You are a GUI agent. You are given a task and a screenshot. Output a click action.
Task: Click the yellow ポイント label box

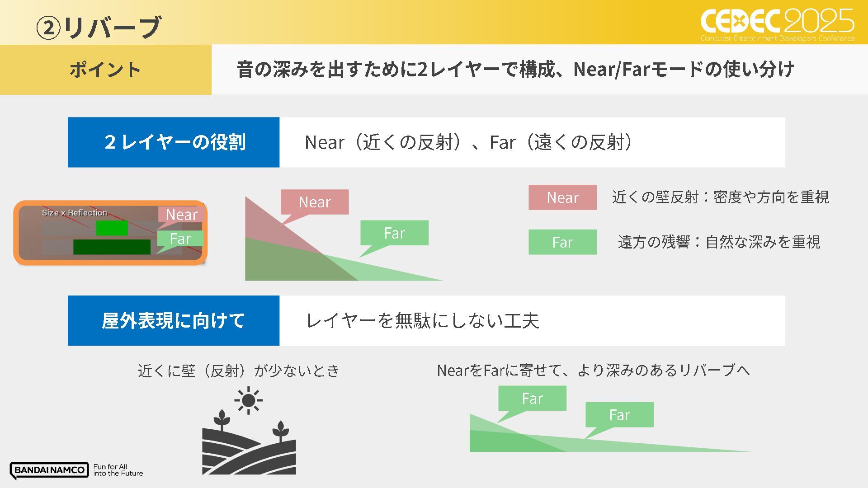tap(105, 70)
